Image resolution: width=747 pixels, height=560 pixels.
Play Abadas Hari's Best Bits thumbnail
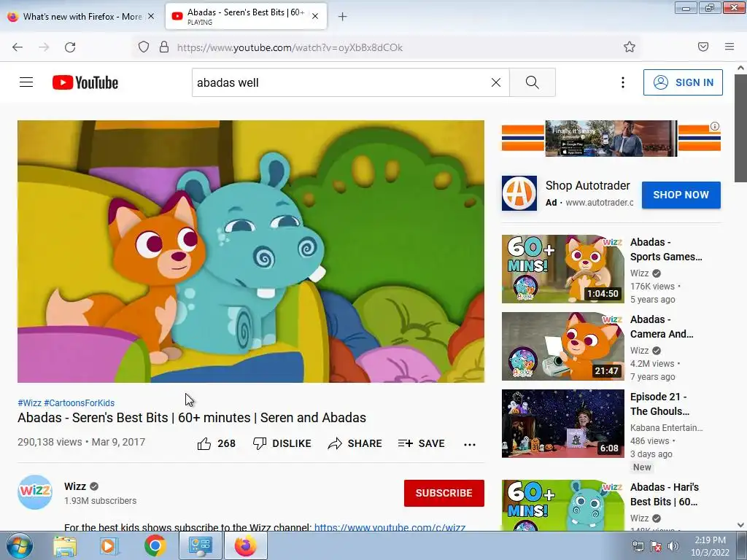(562, 505)
